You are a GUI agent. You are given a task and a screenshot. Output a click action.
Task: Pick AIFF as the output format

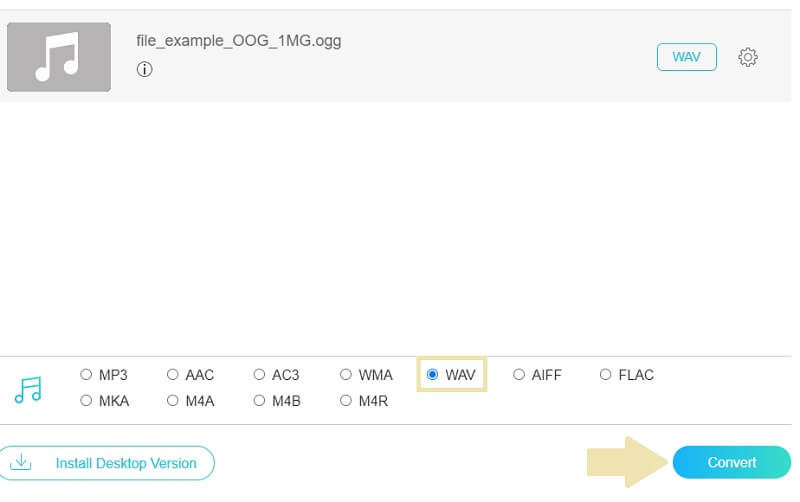click(x=519, y=375)
